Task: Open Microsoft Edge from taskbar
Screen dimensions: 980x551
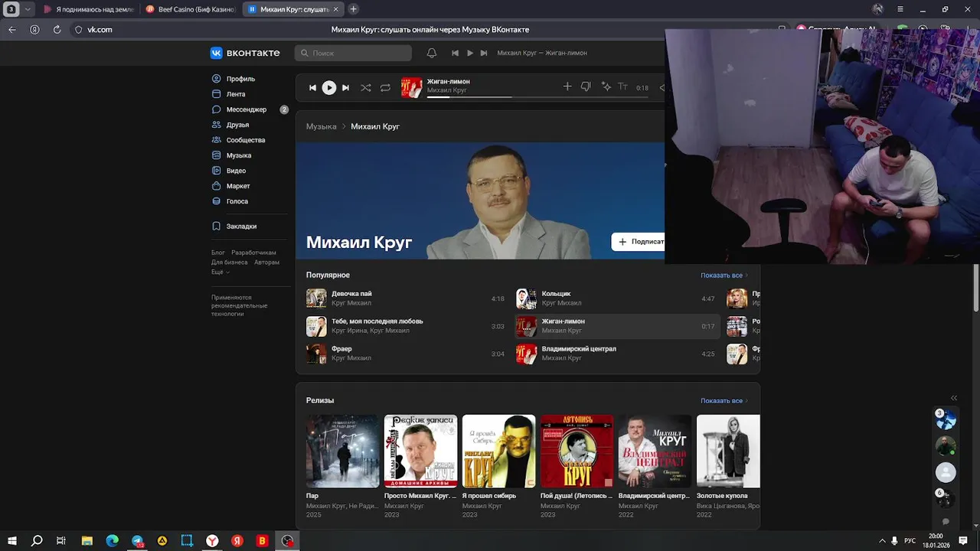Action: coord(112,541)
